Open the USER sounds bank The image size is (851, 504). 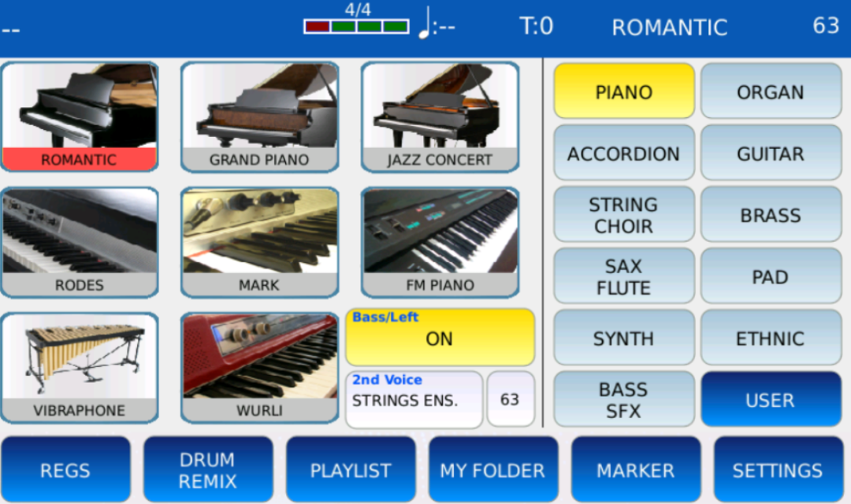771,399
